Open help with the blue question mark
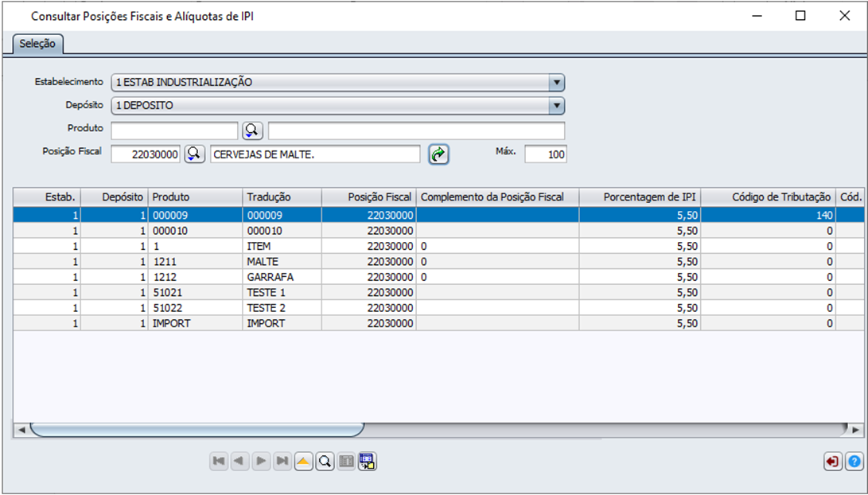 click(x=854, y=462)
